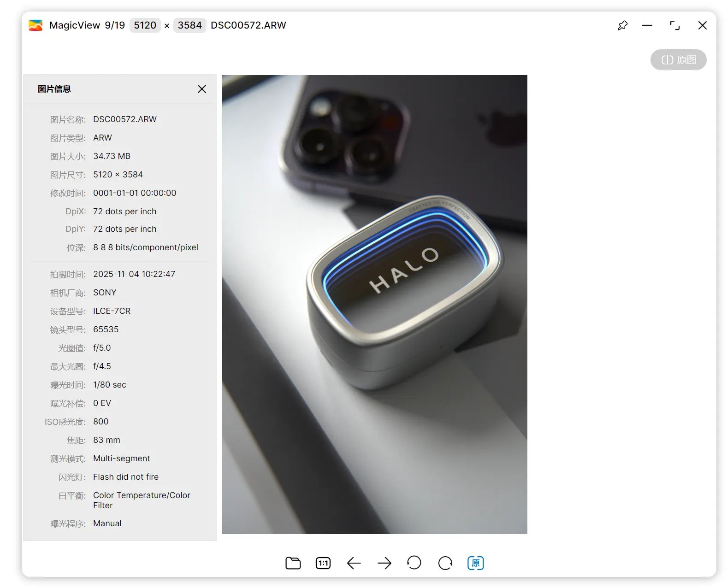
Task: Rotate the image counterclockwise
Action: coord(414,563)
